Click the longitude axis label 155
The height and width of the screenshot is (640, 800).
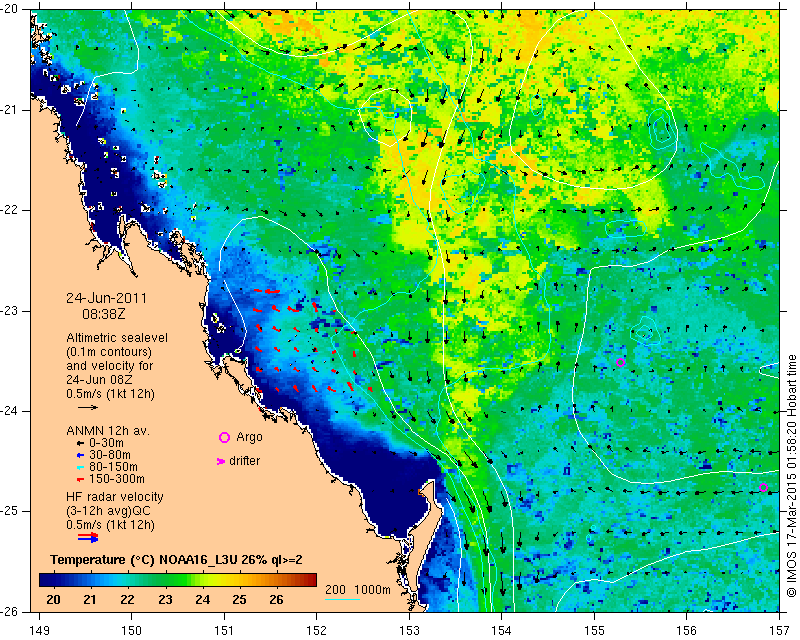(x=594, y=631)
